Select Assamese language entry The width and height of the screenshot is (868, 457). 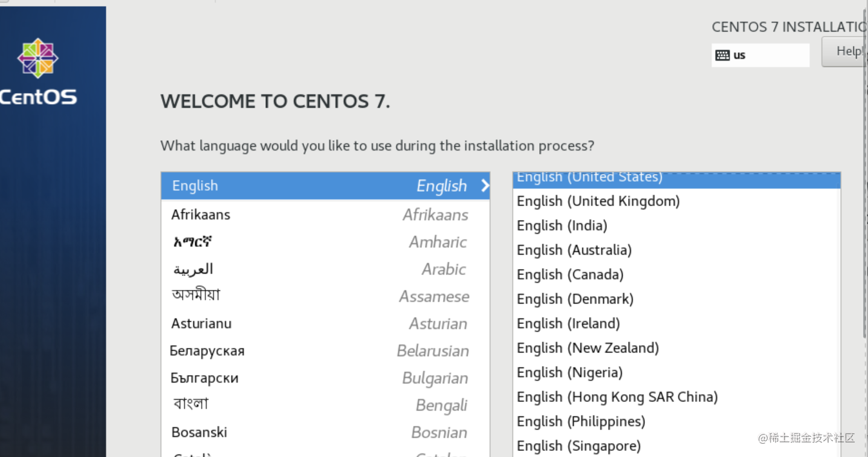pos(325,296)
